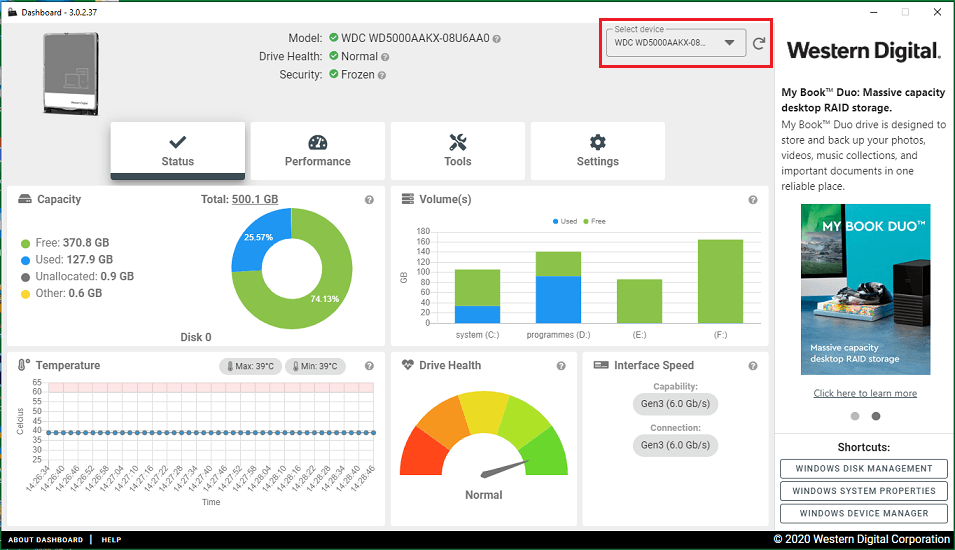
Task: Click the (E:) volume bar
Action: tap(640, 301)
